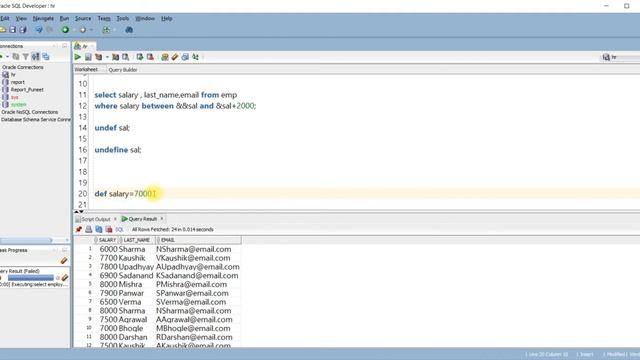Click the blue document icon in Query Result toolbar
The image size is (640, 360).
tap(99, 229)
